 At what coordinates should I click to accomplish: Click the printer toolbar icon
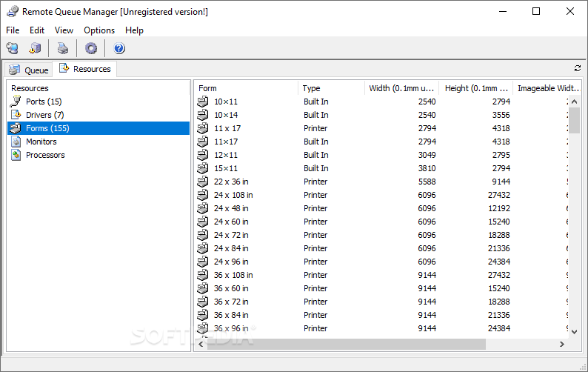pos(63,48)
